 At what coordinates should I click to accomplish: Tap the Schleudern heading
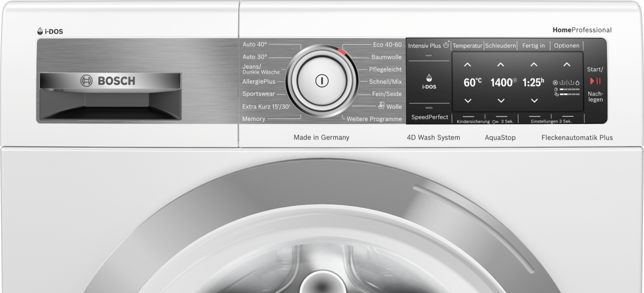click(501, 46)
